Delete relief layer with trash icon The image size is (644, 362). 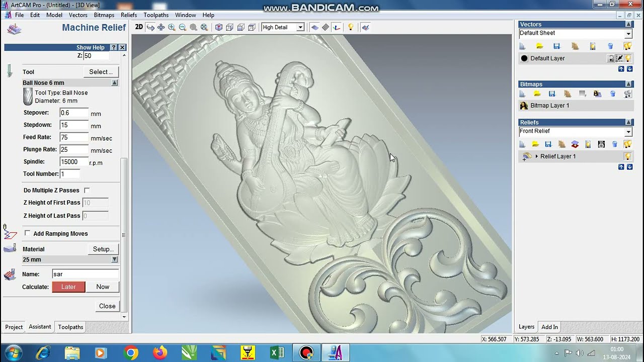point(615,144)
